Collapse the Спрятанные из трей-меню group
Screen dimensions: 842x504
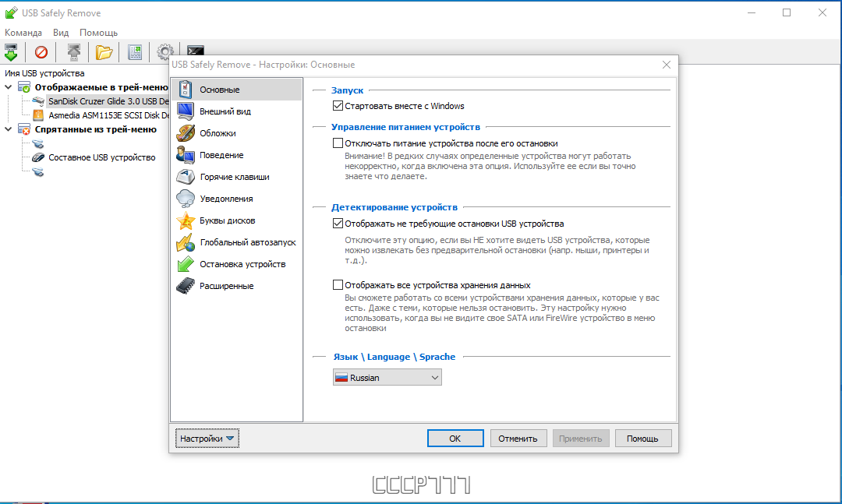9,129
